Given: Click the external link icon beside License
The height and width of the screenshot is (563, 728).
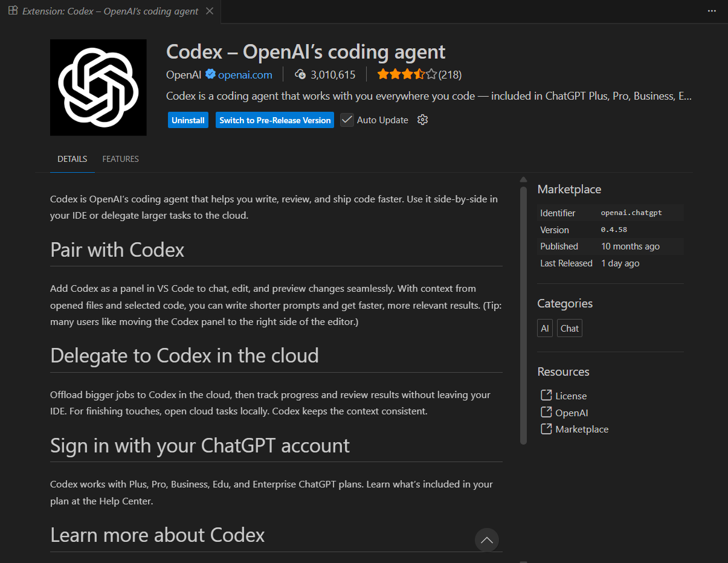Looking at the screenshot, I should 546,395.
